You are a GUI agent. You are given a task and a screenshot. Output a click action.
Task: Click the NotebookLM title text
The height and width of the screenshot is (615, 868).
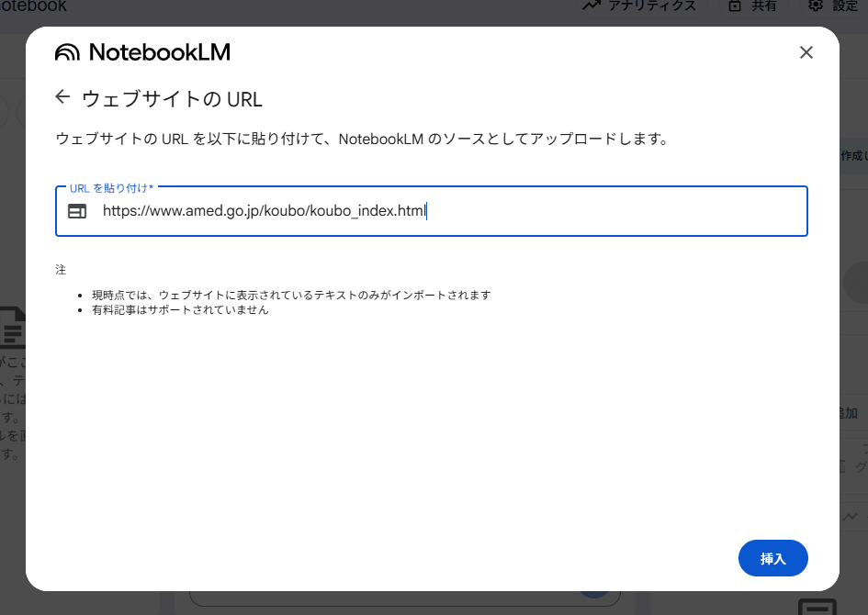[x=160, y=52]
